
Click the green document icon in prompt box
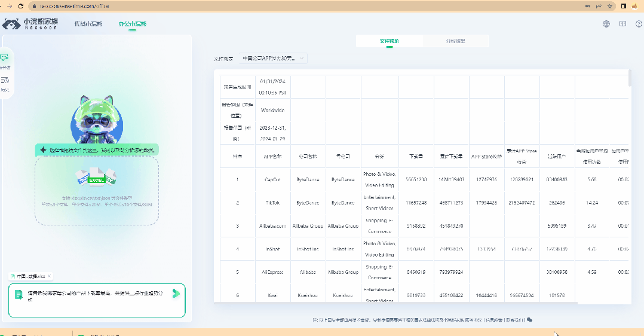tap(19, 295)
